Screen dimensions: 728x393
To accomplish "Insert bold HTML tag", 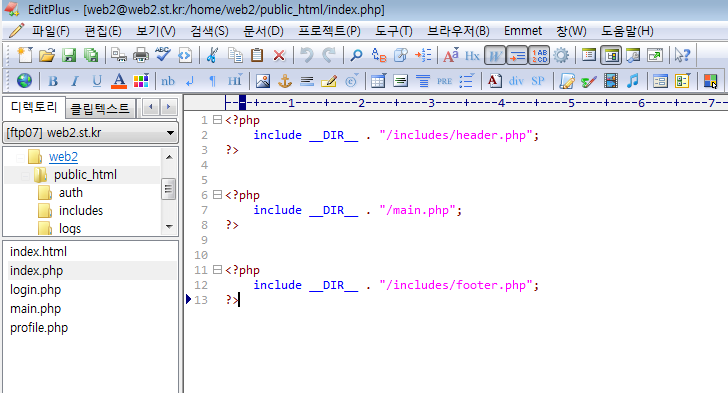I will pos(53,81).
